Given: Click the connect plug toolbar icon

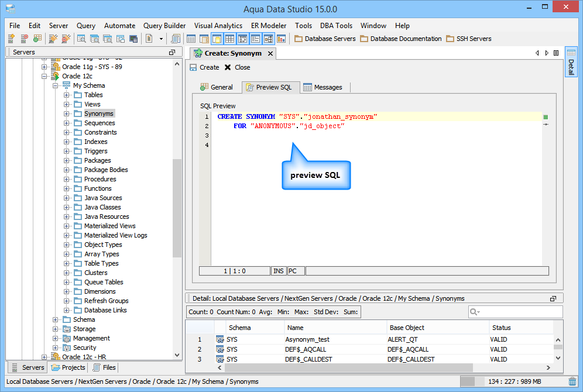Looking at the screenshot, I should (53, 38).
